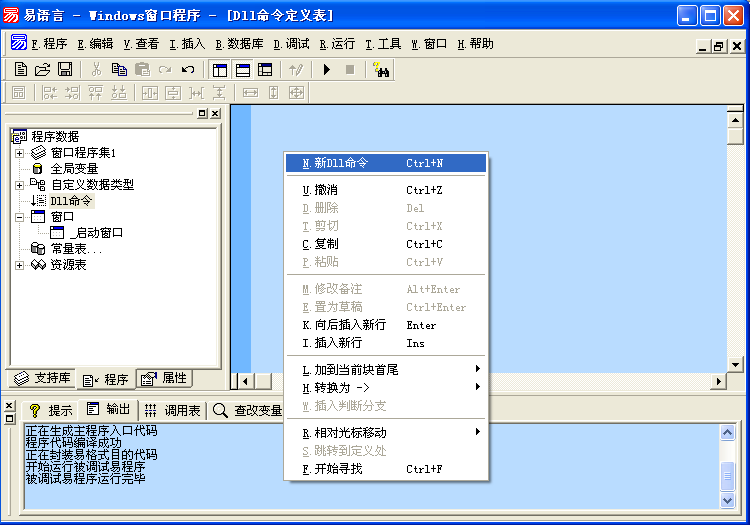Click the Copy toolbar icon

coord(119,70)
